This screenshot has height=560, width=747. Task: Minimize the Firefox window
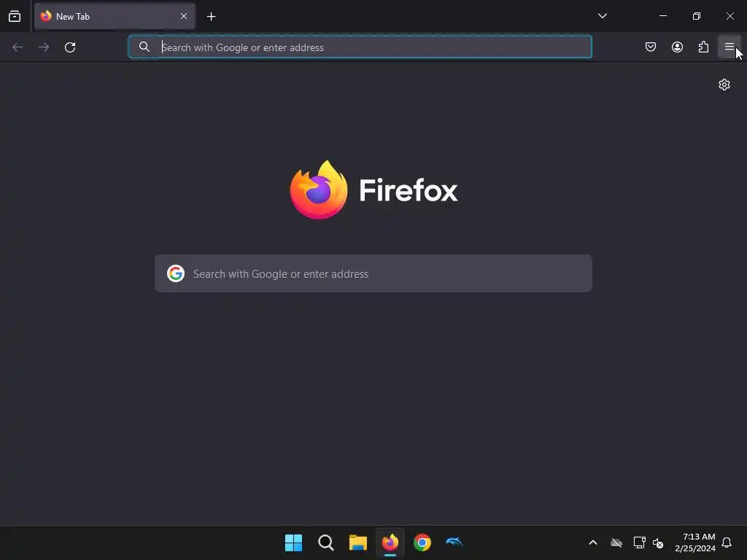[663, 16]
